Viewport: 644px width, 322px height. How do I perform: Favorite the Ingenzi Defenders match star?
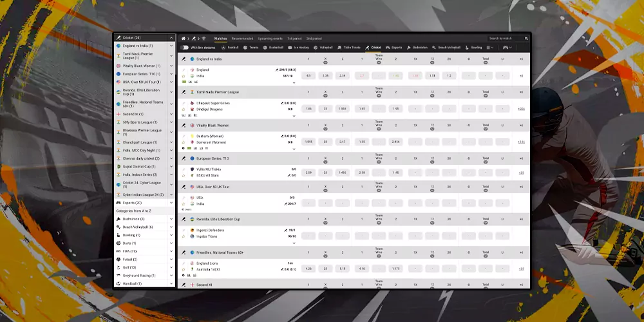coord(184,236)
